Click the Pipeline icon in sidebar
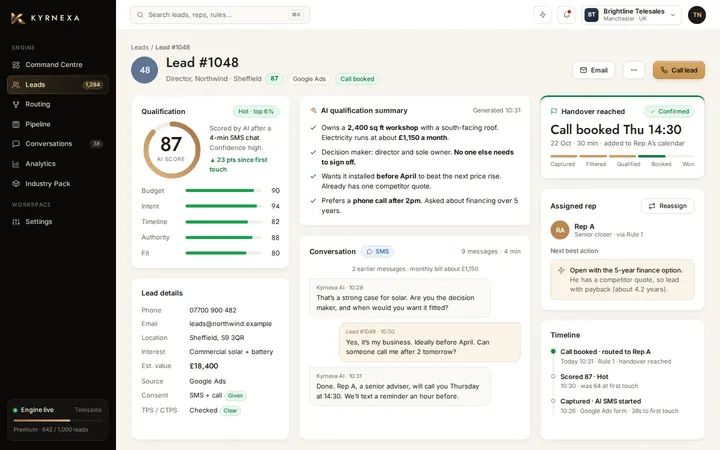Image resolution: width=720 pixels, height=450 pixels. pos(16,124)
